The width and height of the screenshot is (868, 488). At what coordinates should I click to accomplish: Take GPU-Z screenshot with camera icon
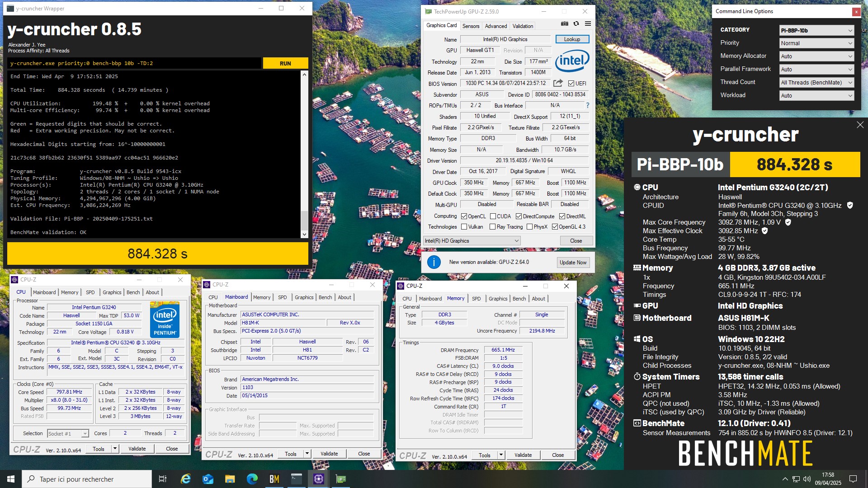[x=564, y=24]
